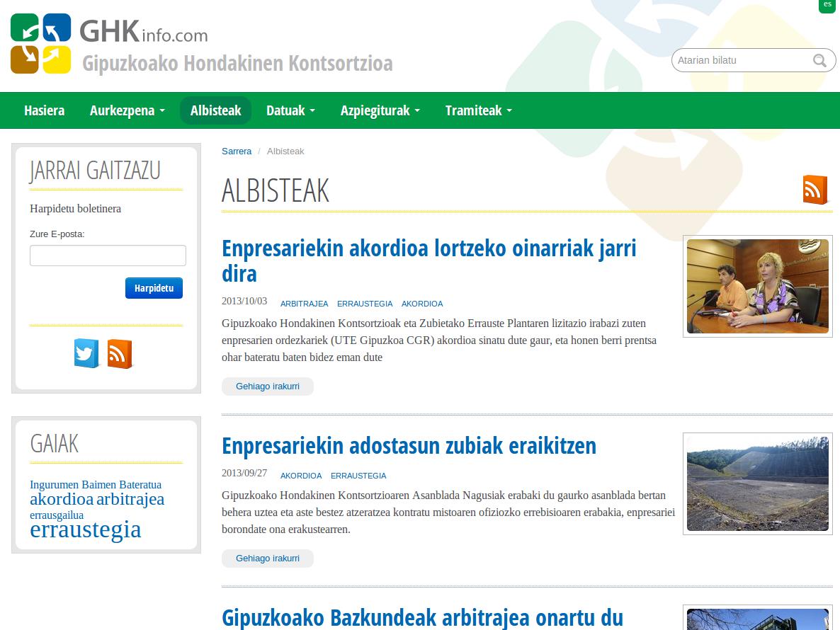Select the ARBITRAJEA tag on first article
Screen dimensions: 840x630
point(304,304)
